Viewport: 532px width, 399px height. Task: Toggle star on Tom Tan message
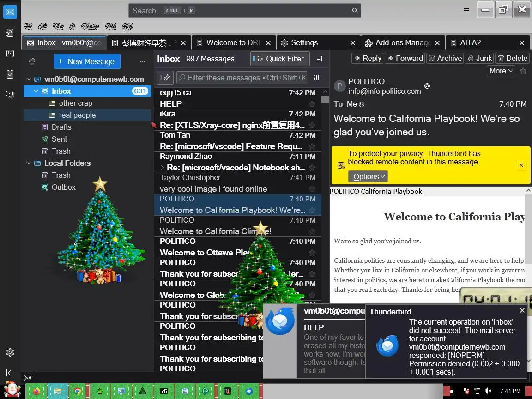(x=312, y=146)
